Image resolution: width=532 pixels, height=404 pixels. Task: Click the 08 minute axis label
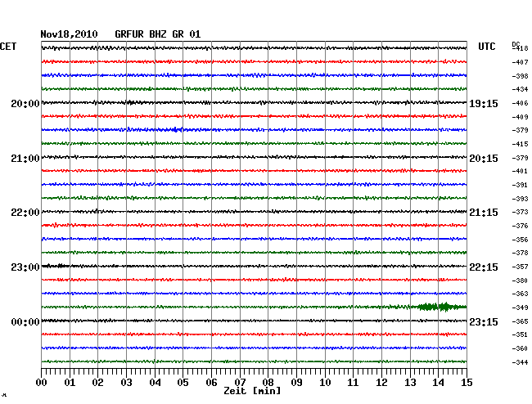coord(268,383)
